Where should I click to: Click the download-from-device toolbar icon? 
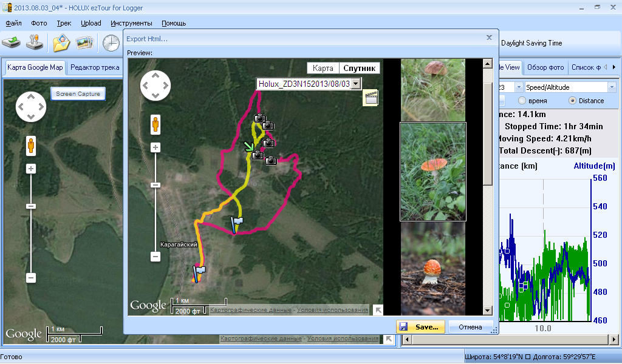coord(12,42)
